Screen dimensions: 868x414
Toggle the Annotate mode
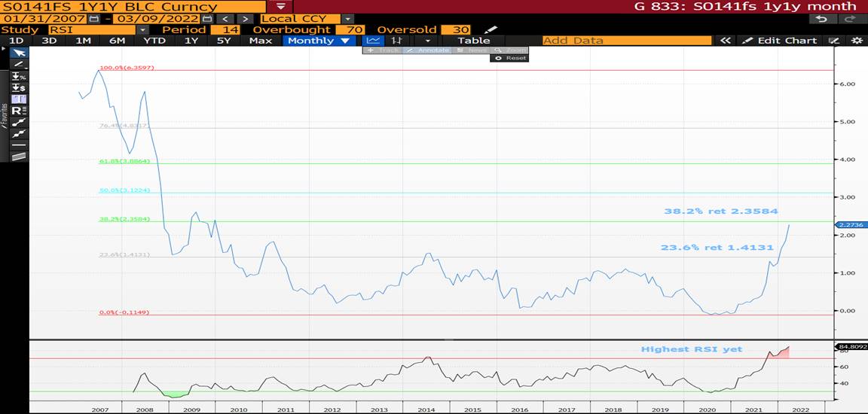coord(427,50)
